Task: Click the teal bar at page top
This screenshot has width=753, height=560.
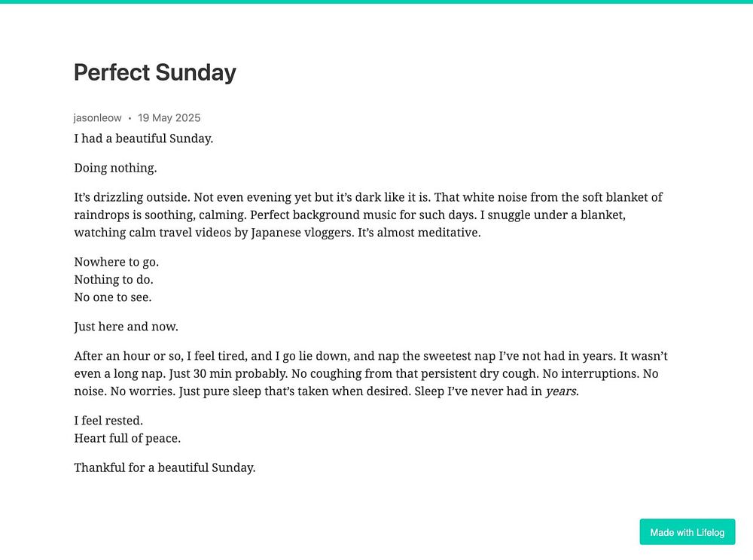Action: pos(376,2)
